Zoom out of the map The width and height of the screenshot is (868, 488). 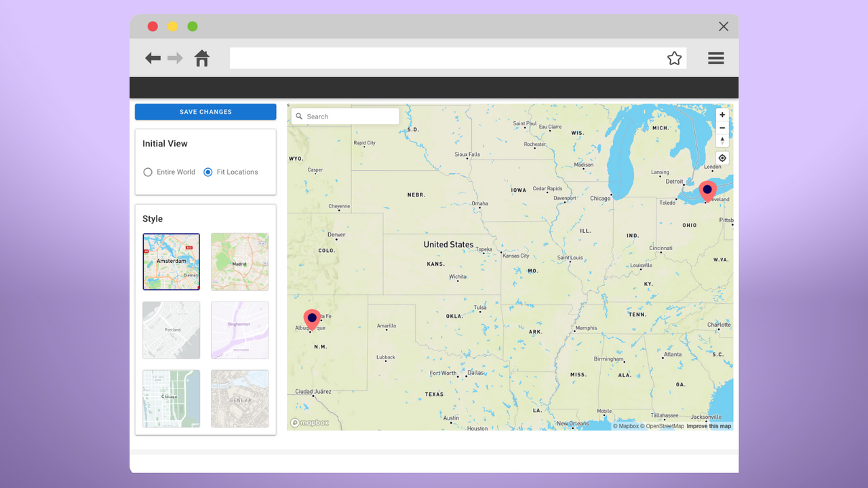pos(722,127)
